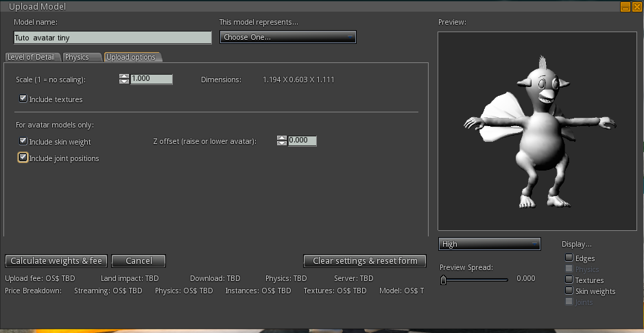Enable Textures display checkbox
Viewport: 644px width, 333px height.
569,280
